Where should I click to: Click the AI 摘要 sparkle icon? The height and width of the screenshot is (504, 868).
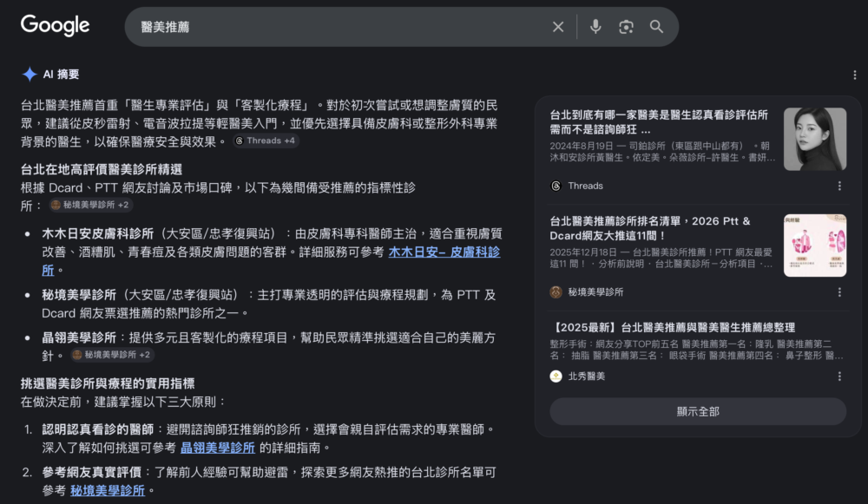click(x=30, y=74)
